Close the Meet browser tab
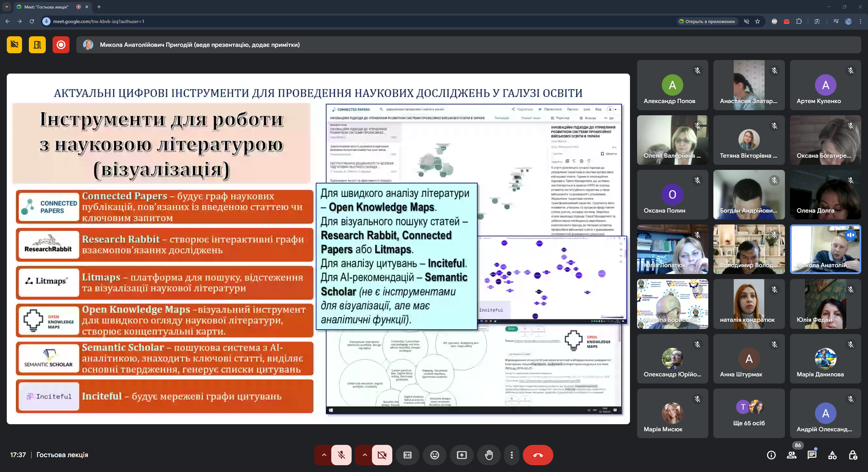 point(87,7)
